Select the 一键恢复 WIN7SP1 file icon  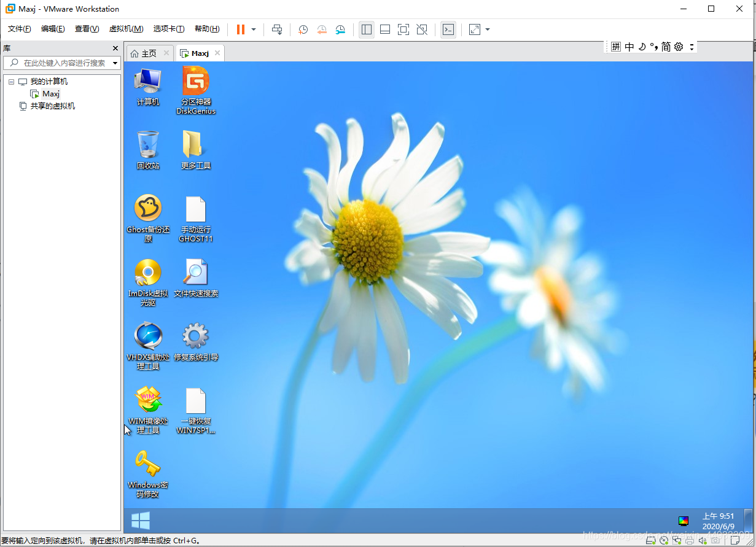coord(196,410)
